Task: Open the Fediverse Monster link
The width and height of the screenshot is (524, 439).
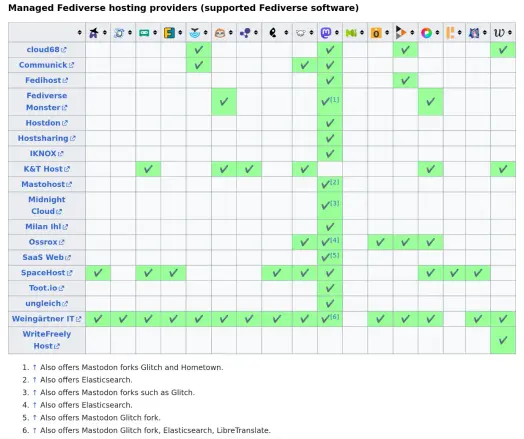Action: point(46,102)
